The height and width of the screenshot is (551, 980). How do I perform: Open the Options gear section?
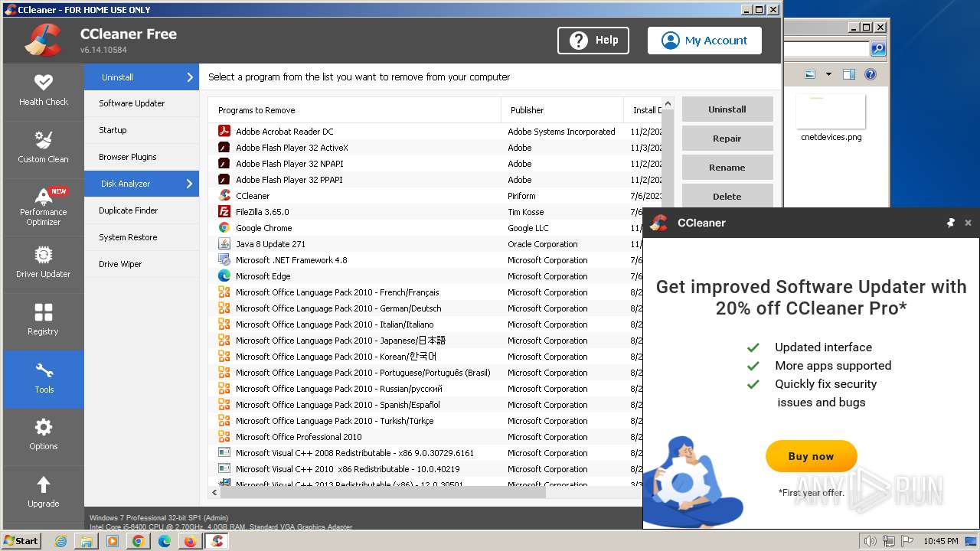[x=44, y=436]
